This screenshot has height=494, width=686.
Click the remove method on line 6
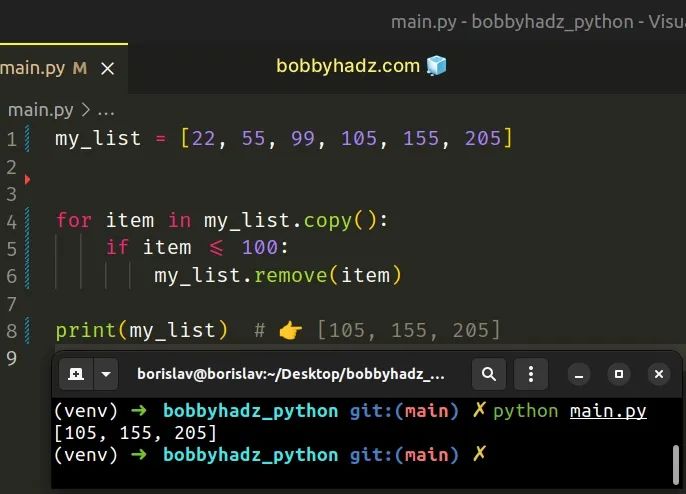290,275
